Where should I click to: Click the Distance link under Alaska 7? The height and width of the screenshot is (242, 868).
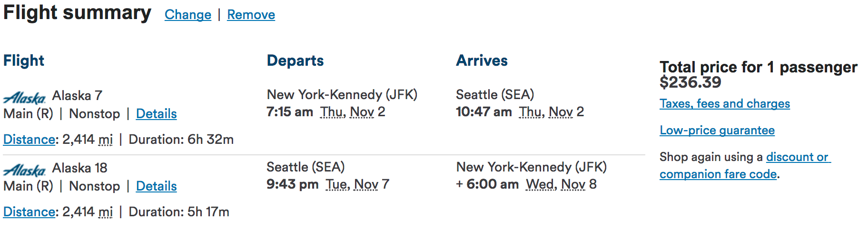(29, 140)
